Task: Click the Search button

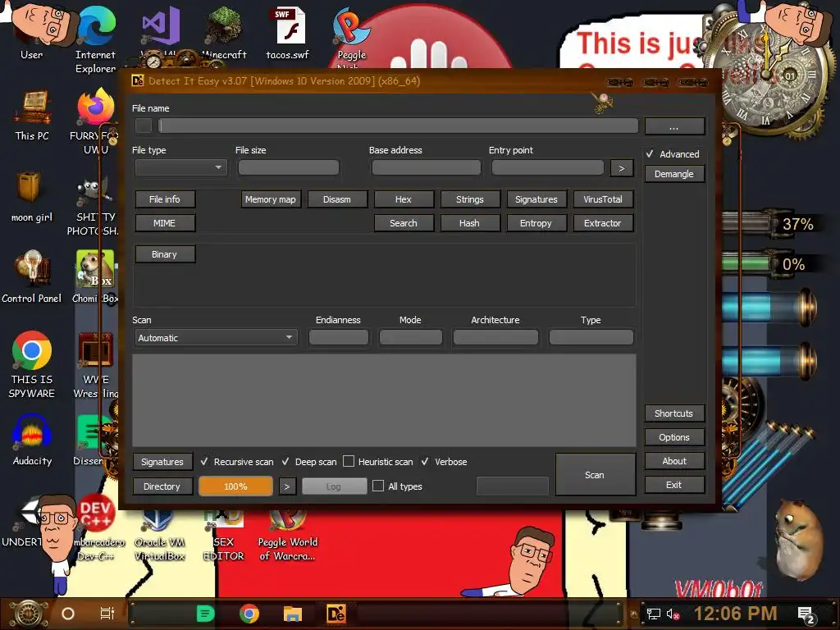Action: 404,223
